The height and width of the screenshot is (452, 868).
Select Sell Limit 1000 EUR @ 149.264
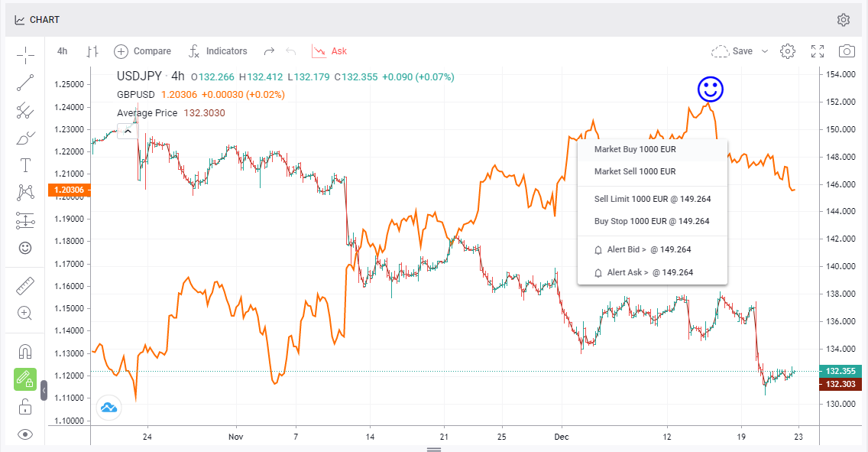(x=652, y=199)
